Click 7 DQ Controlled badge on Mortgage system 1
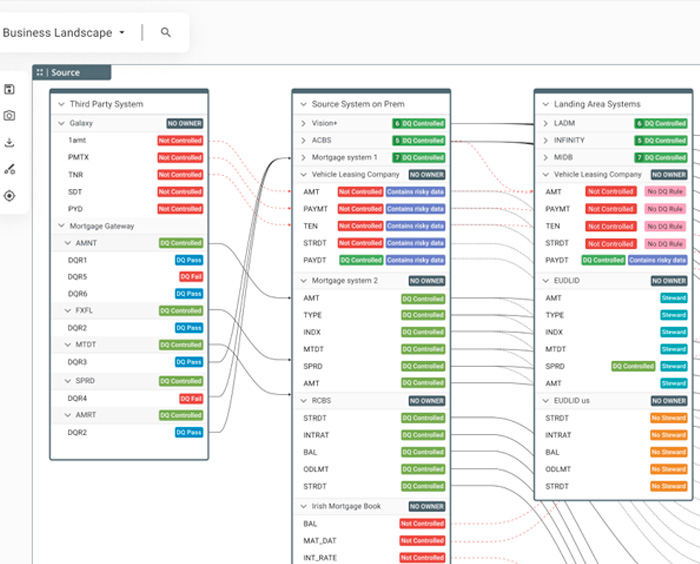 (419, 158)
